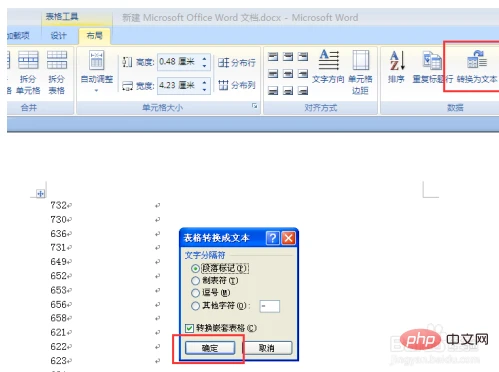Open the Add-ins (加载项) tab
Screen dimensions: 499x372
pos(18,35)
